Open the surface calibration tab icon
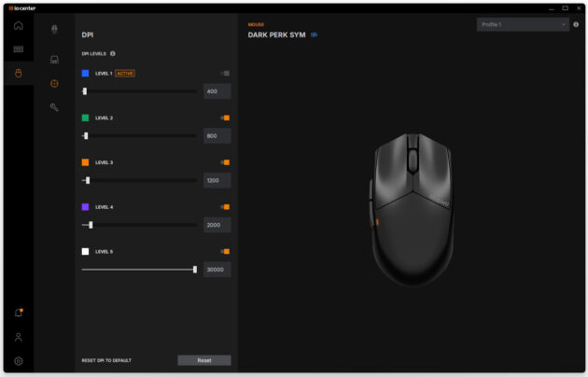588x377 pixels. (x=54, y=59)
